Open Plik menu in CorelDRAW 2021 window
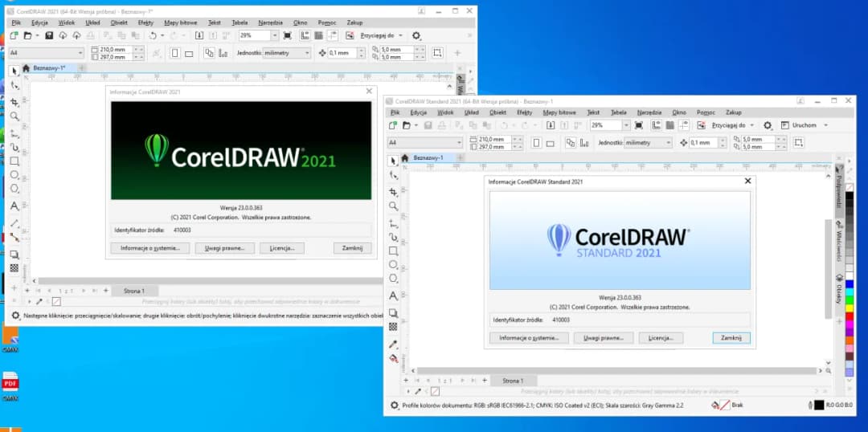Viewport: 868px width, 432px height. [x=17, y=22]
